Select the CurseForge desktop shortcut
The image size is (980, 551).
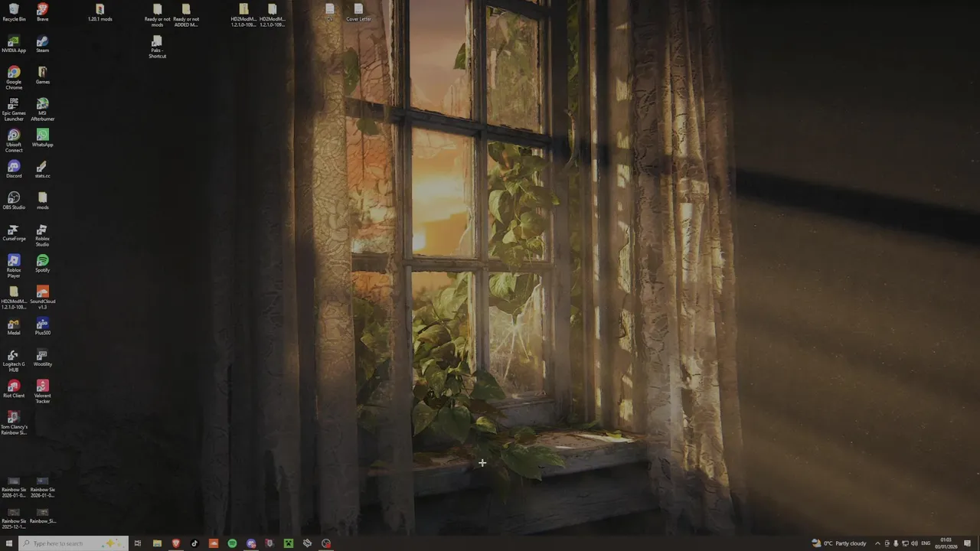coord(14,232)
